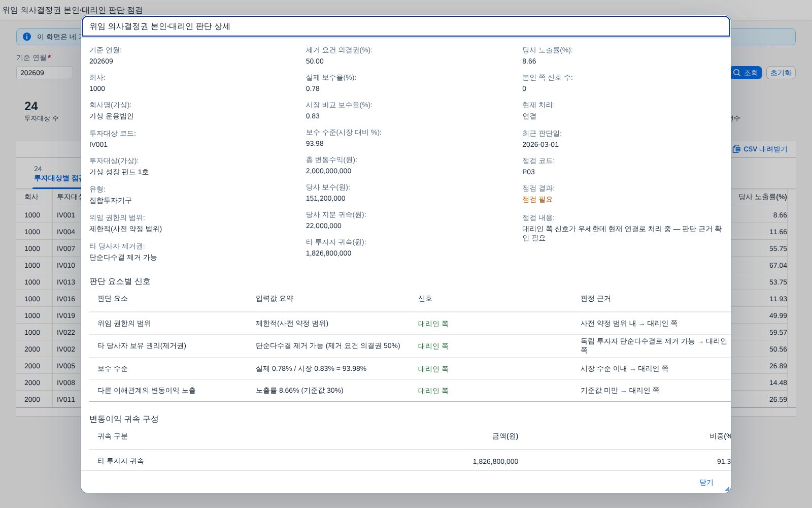Click the 점검 필요 status text

[x=537, y=199]
